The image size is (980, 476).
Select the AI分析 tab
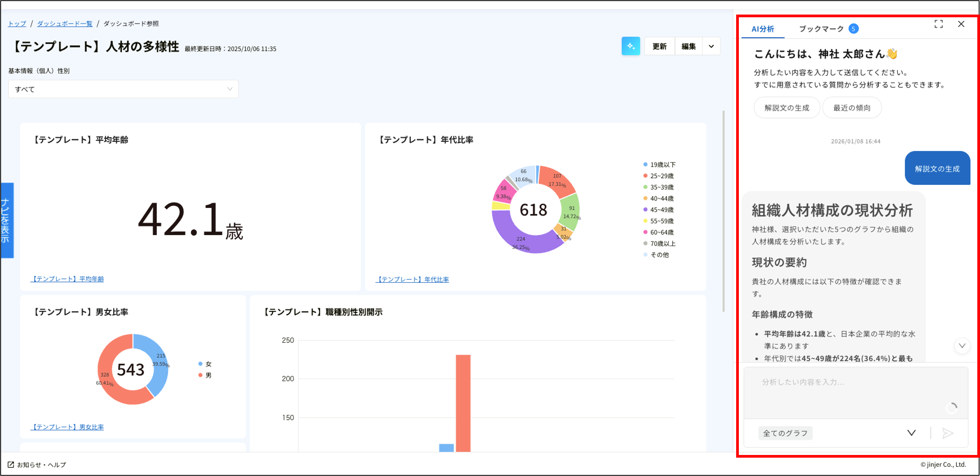coord(762,28)
